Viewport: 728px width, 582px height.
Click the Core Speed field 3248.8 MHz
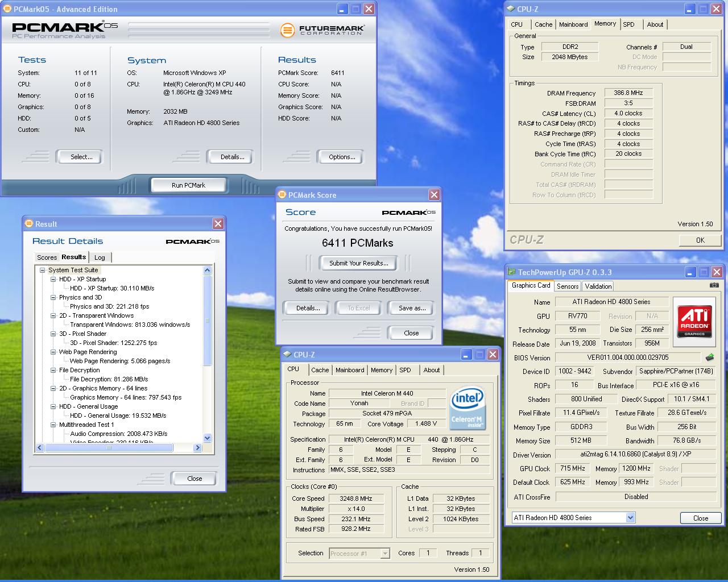[x=355, y=498]
